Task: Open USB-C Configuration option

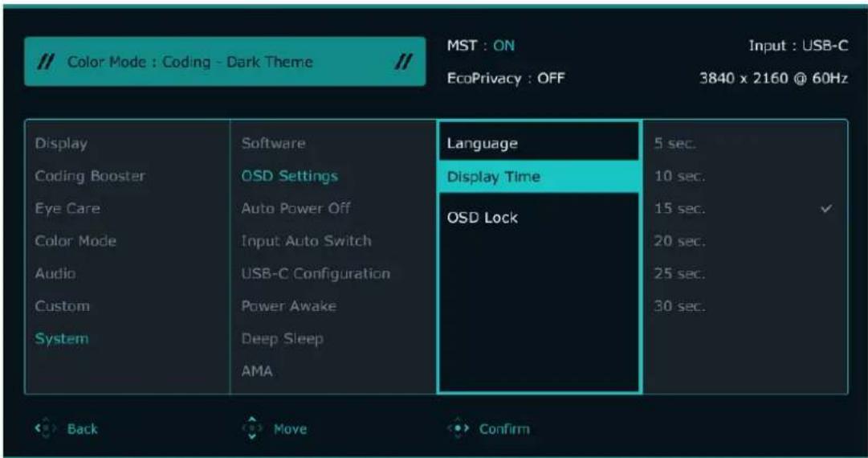Action: (316, 273)
